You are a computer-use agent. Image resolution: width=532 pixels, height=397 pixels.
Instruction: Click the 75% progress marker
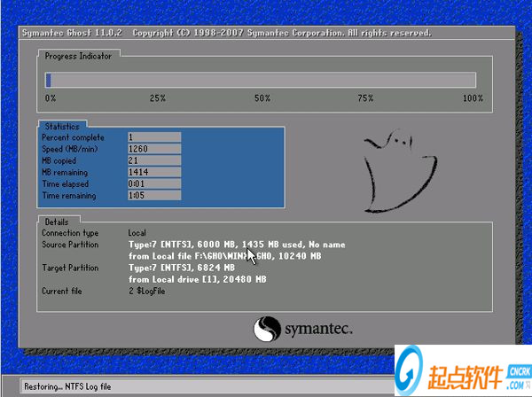click(x=365, y=98)
